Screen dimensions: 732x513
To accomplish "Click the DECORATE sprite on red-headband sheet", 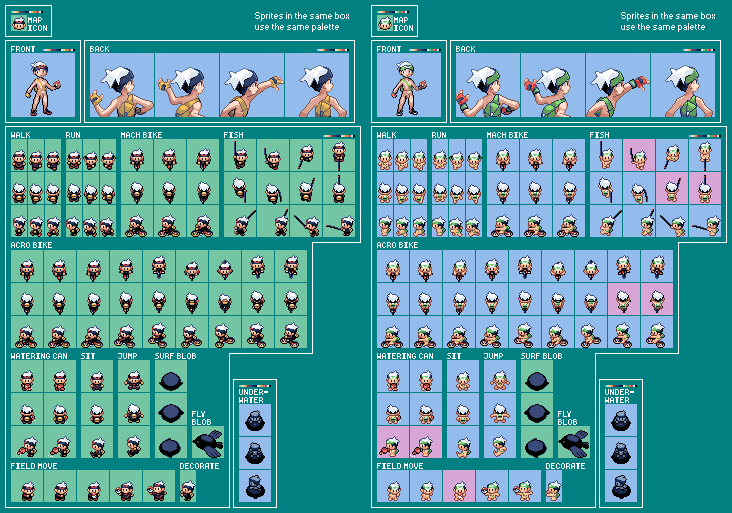I will [188, 486].
